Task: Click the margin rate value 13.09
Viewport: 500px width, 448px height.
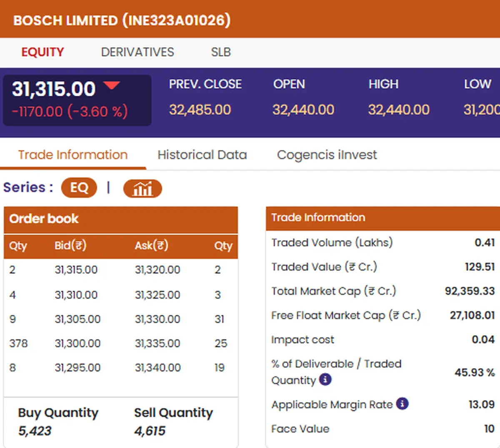Action: 482,404
